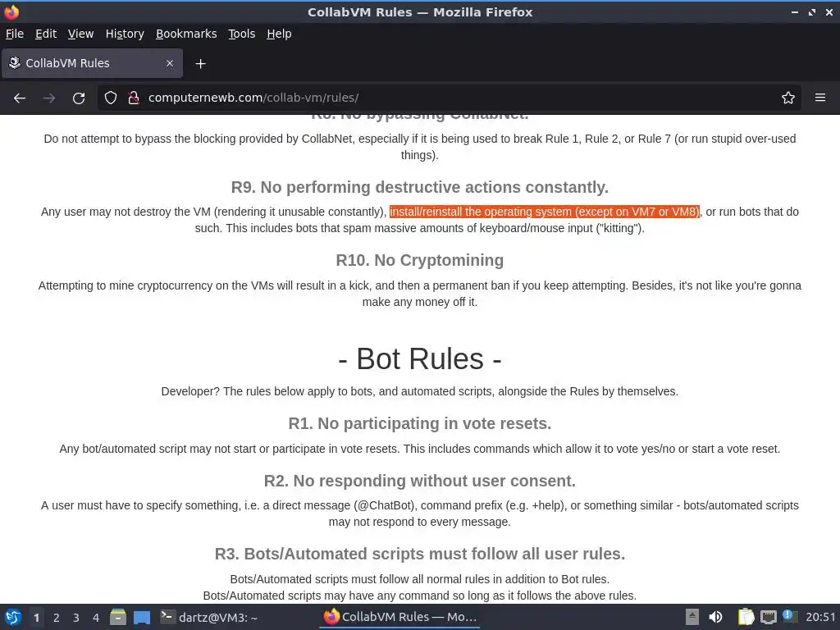This screenshot has width=840, height=630.
Task: Show site security padlock info
Action: click(x=134, y=98)
